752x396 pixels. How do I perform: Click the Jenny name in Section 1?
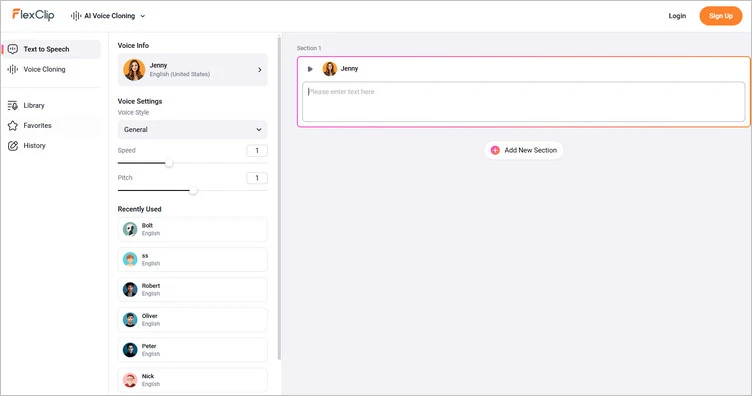pos(350,69)
